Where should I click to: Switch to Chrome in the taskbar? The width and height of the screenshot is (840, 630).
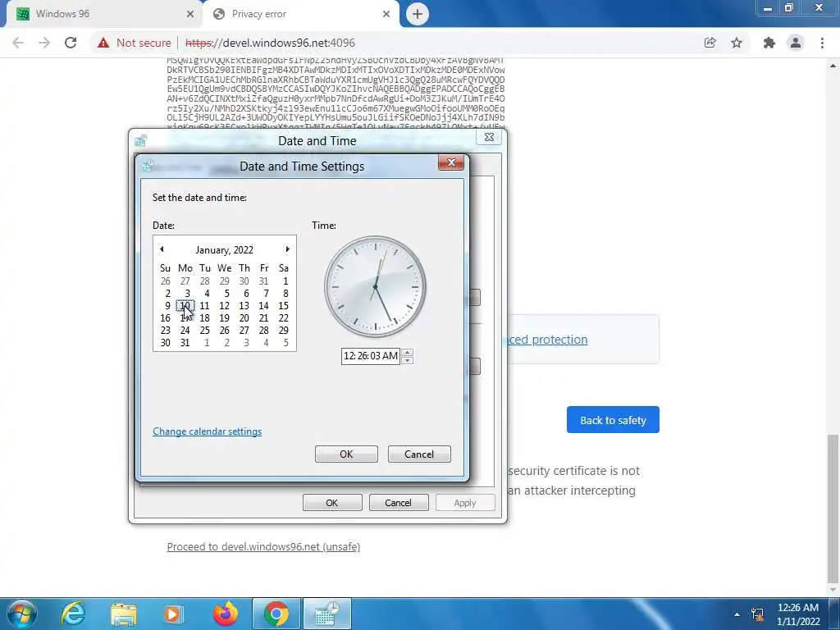(276, 614)
